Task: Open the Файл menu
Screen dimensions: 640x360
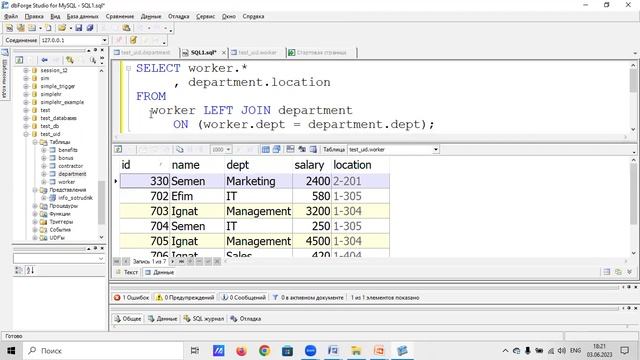Action: coord(11,16)
